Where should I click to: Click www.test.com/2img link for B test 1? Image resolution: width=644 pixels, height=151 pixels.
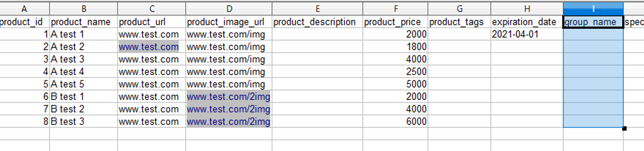[228, 96]
